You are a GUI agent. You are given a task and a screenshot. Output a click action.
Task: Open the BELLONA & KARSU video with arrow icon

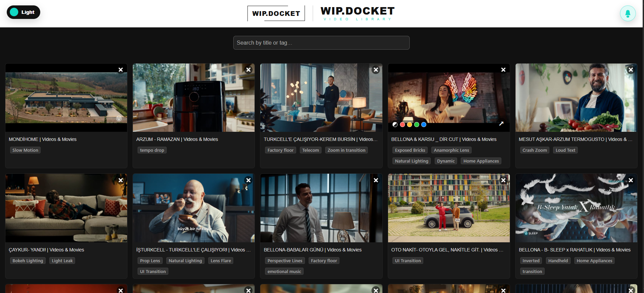pos(501,124)
